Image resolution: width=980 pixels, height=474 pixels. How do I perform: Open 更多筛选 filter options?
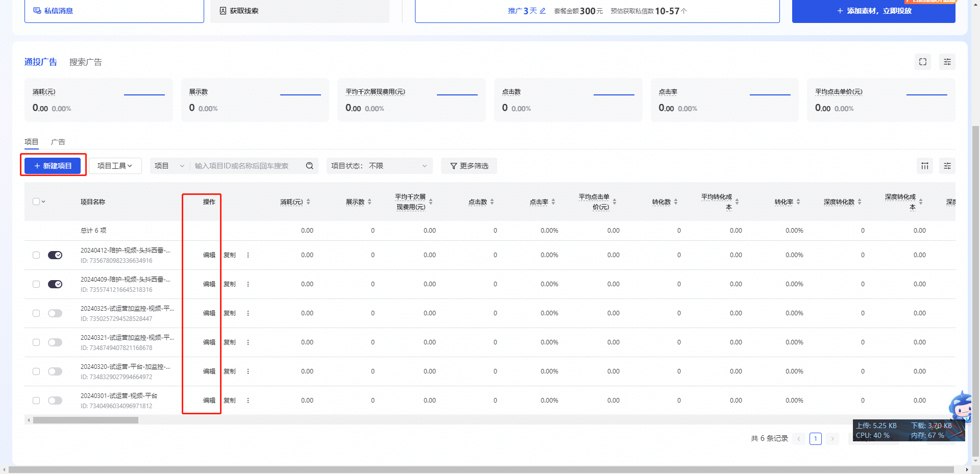click(x=469, y=166)
